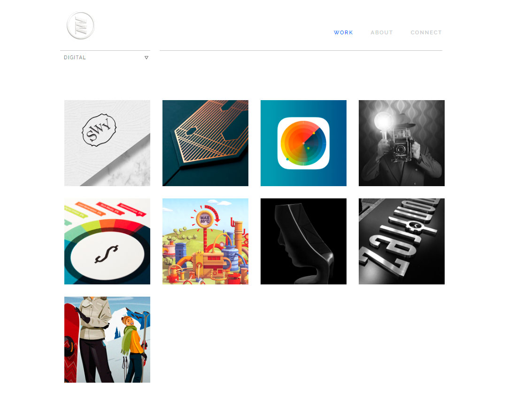This screenshot has width=532, height=401.
Task: Open the vintage camera photographer project
Action: point(401,143)
